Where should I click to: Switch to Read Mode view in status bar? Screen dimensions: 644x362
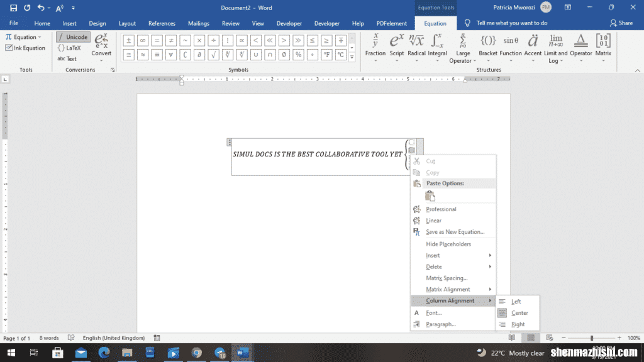(x=512, y=337)
